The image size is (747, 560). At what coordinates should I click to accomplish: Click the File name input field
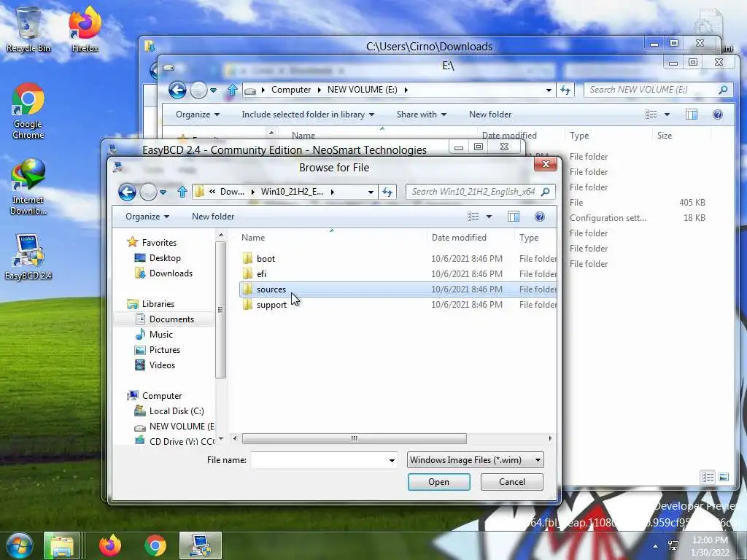(319, 461)
